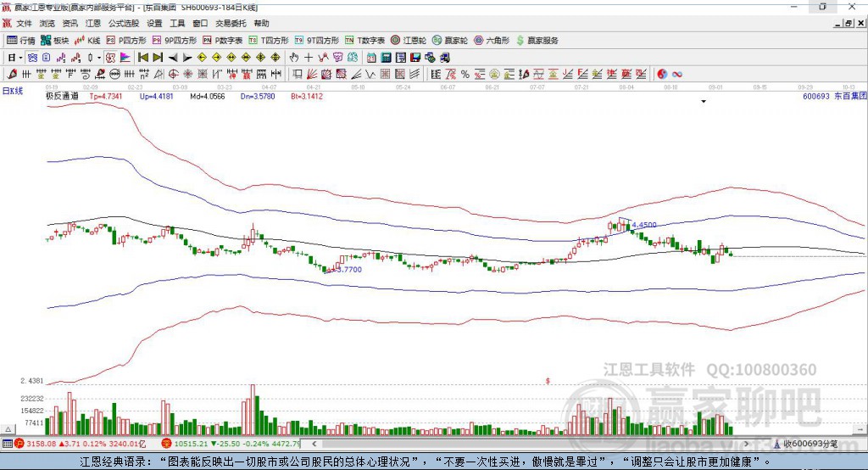
Task: Open the 江恩 menu
Action: [93, 23]
